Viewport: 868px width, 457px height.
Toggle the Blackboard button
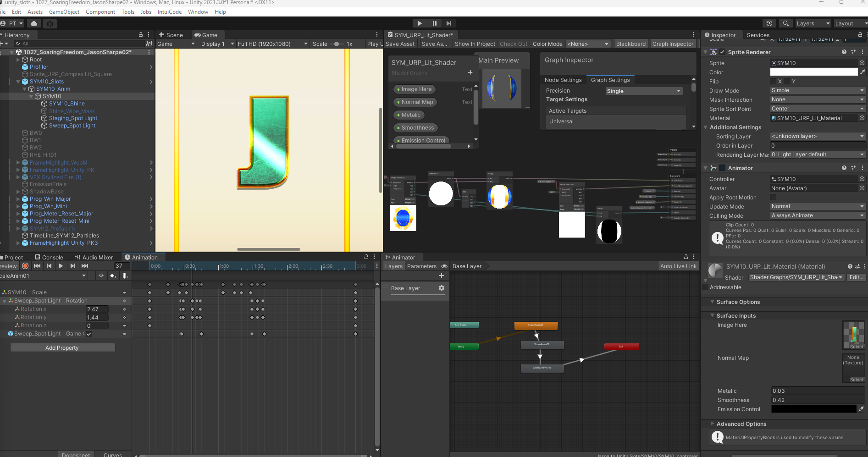630,44
